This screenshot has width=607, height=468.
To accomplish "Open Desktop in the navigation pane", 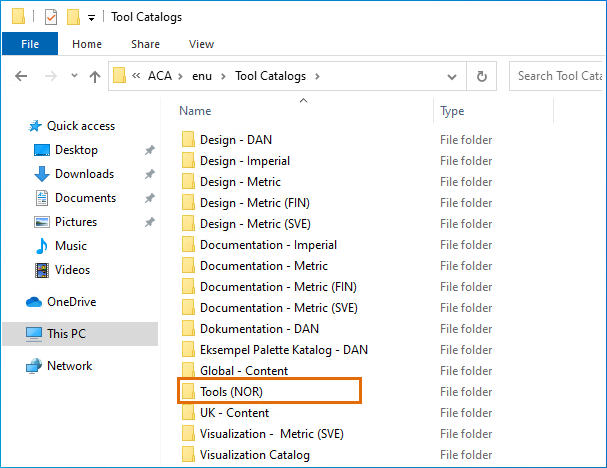I will (76, 150).
